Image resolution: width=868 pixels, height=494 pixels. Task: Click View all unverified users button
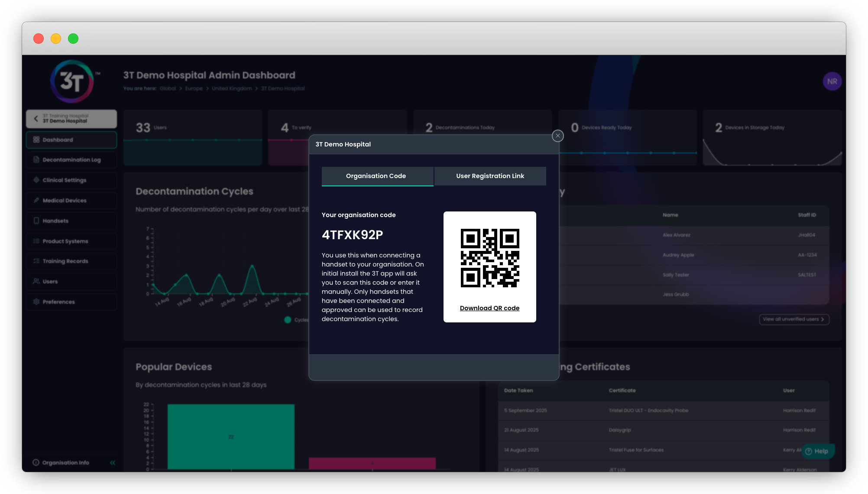point(794,319)
